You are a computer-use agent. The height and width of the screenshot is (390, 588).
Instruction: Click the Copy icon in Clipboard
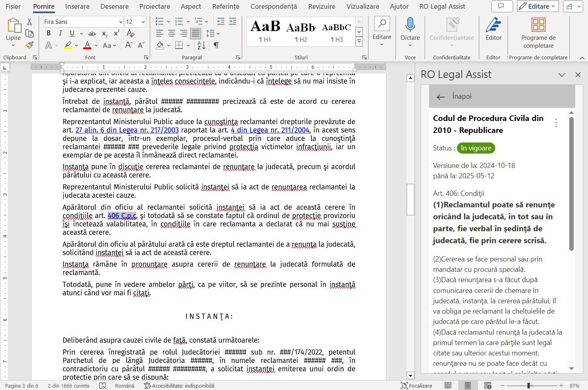29,33
